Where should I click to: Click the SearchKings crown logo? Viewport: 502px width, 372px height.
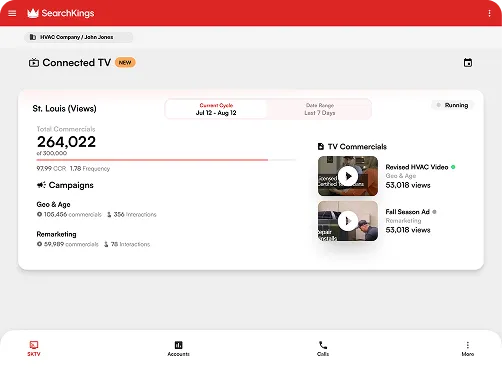coord(33,13)
